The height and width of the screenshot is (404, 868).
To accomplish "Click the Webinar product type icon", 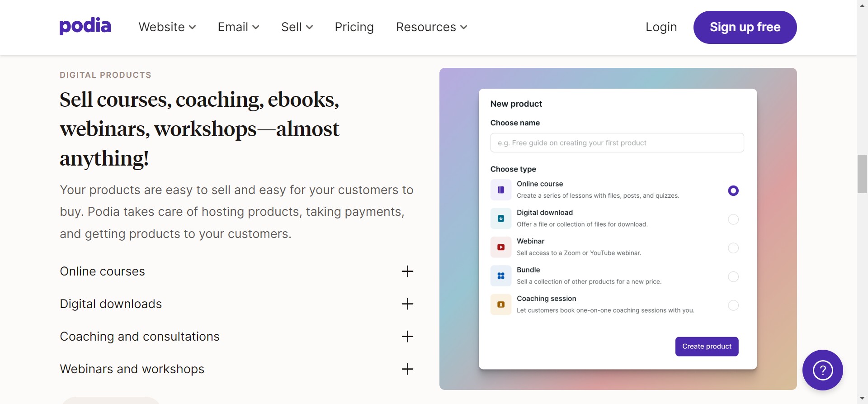I will tap(501, 247).
